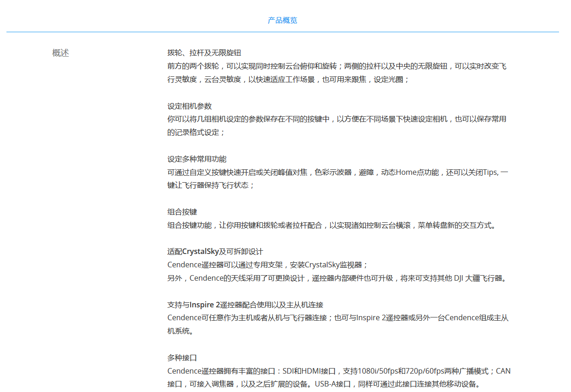Click the line starting 组合按键功能，让你用按键
The image size is (571, 392).
pyautogui.click(x=332, y=225)
